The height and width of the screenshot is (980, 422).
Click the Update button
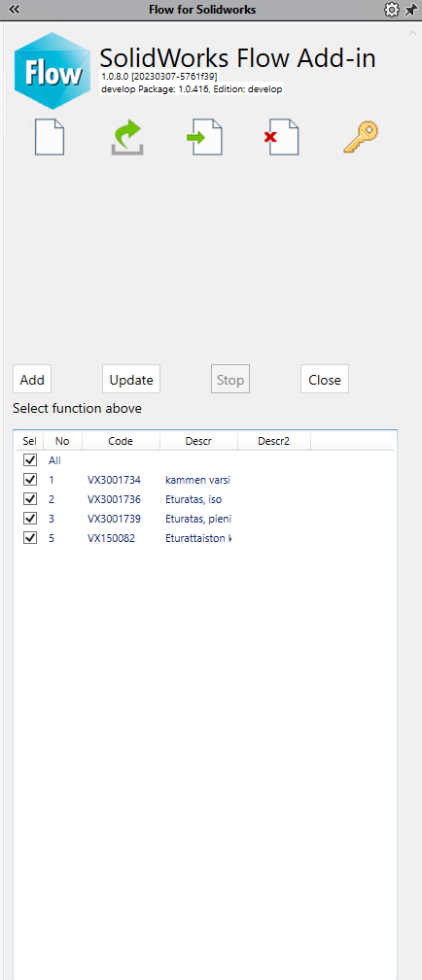(131, 380)
